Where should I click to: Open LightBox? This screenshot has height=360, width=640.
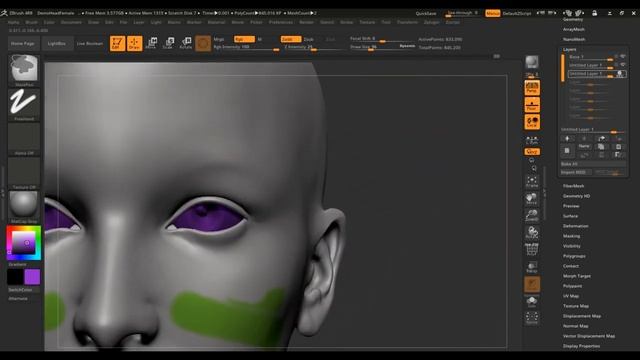[x=57, y=43]
